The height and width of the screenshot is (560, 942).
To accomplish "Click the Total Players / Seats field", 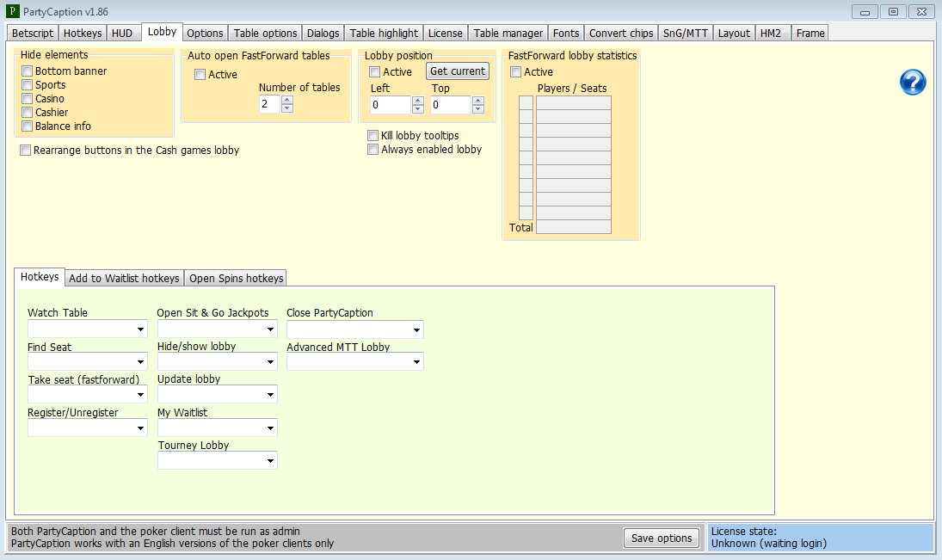I will pos(574,227).
